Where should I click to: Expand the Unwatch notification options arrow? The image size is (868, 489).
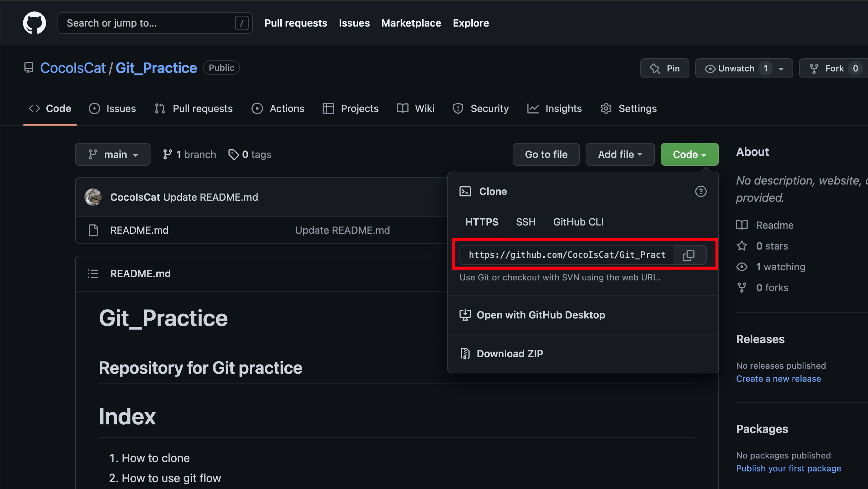[x=781, y=69]
